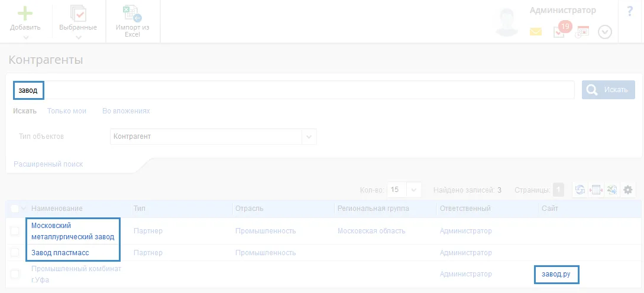Viewport: 644px width, 293px height.
Task: Click Партнер in Завод пластмасс row
Action: [148, 252]
